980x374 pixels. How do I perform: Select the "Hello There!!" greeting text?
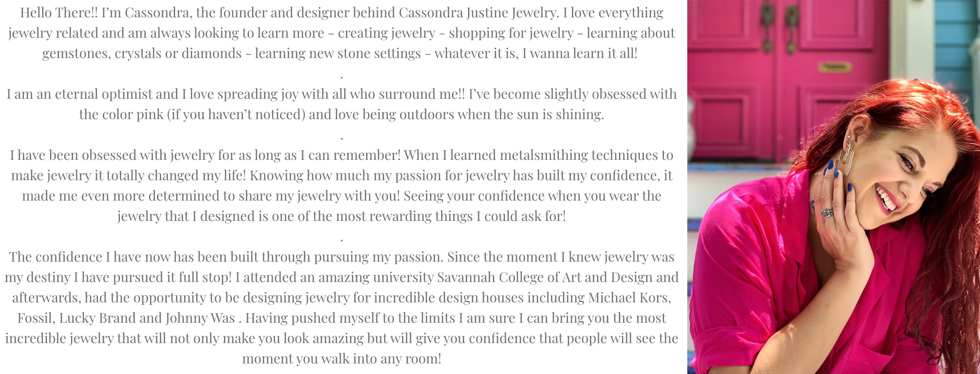click(x=58, y=13)
